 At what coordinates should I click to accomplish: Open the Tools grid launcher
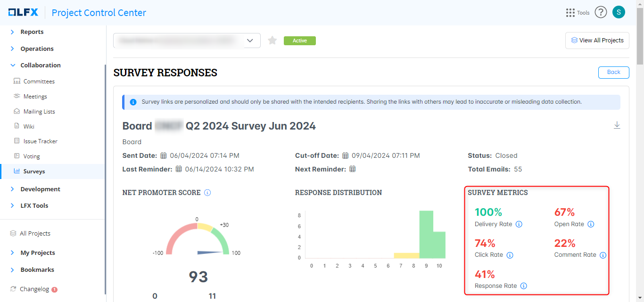tap(570, 13)
